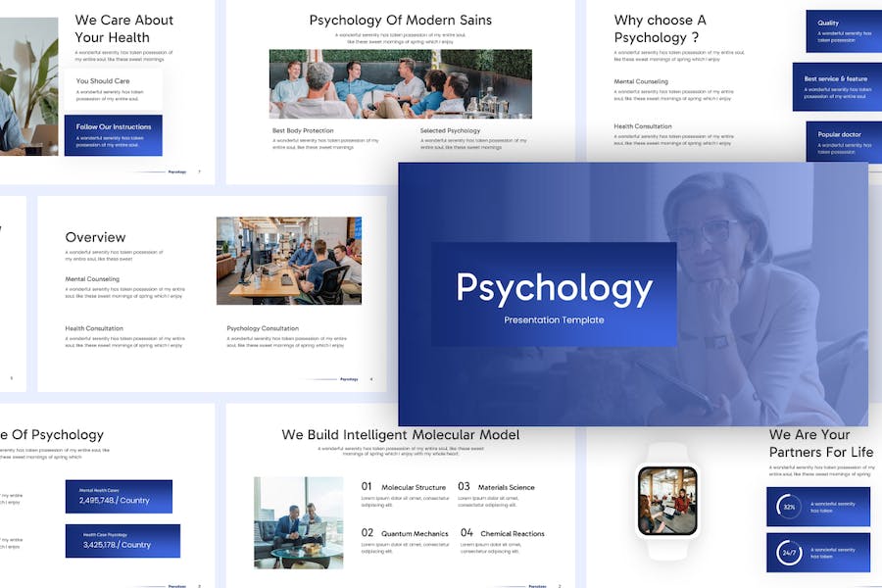Select item "01 Molecular Structure"
882x588 pixels.
pyautogui.click(x=404, y=487)
